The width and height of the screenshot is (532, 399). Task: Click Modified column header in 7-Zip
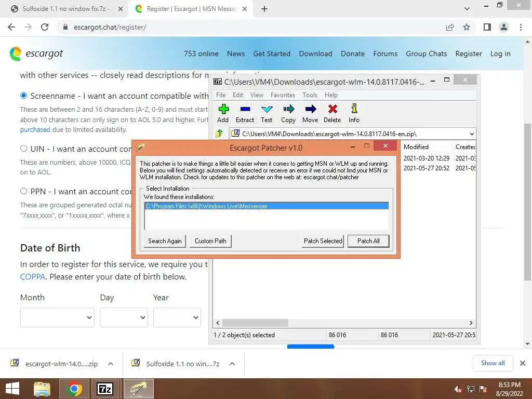click(416, 147)
